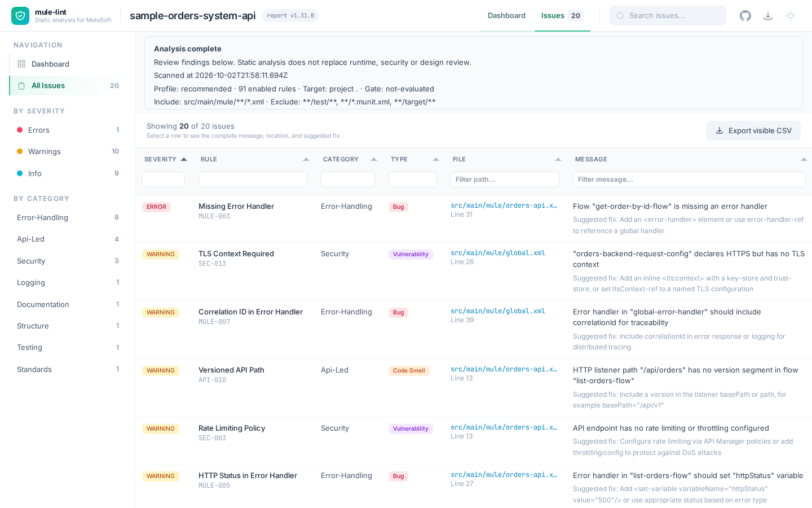Sort the Message column with its arrow

[x=804, y=159]
